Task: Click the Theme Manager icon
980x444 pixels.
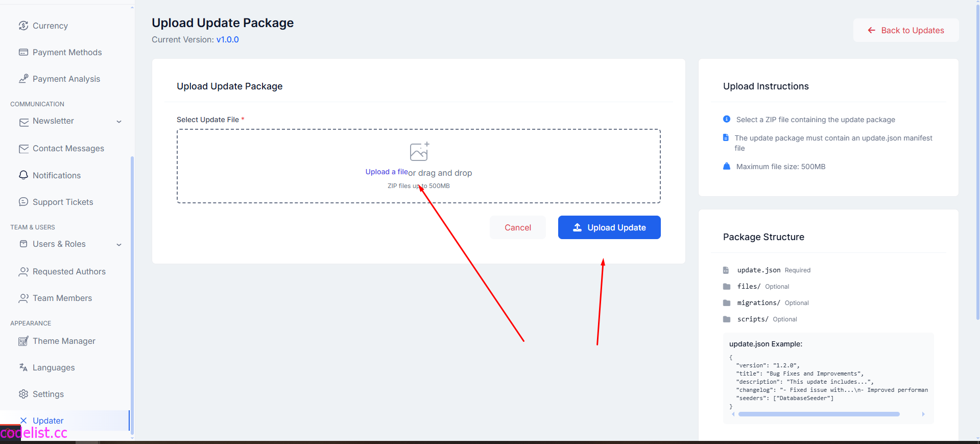Action: (x=23, y=341)
